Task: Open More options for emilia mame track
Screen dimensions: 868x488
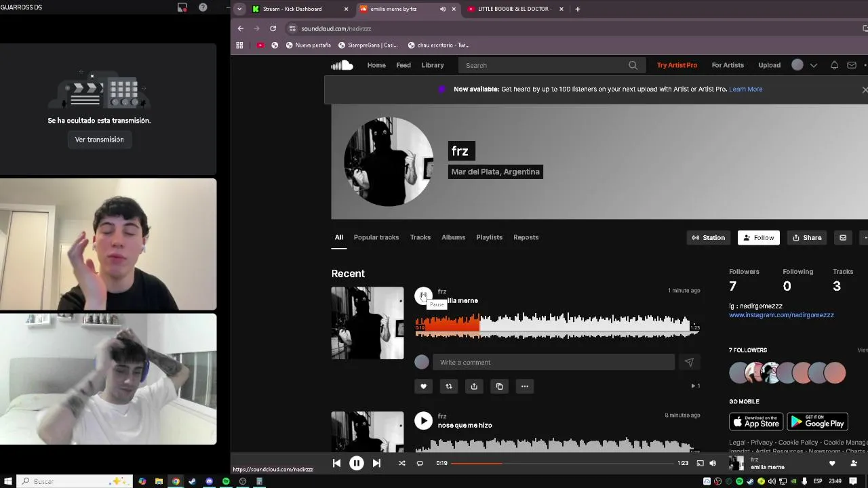Action: click(x=524, y=386)
